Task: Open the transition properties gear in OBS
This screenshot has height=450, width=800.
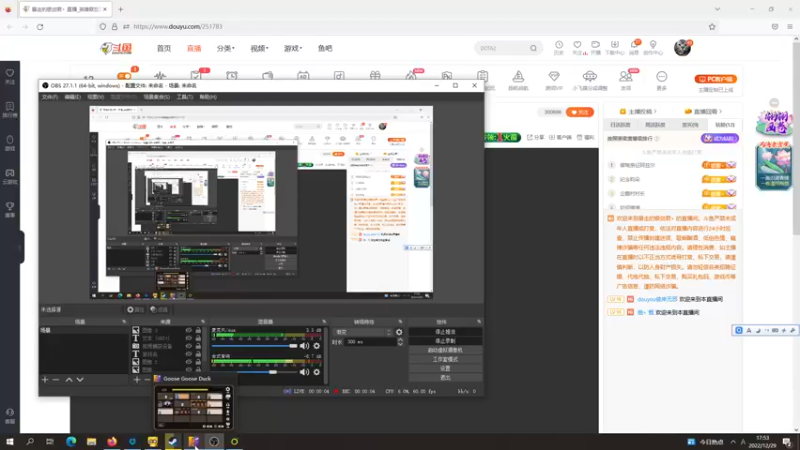Action: point(399,332)
